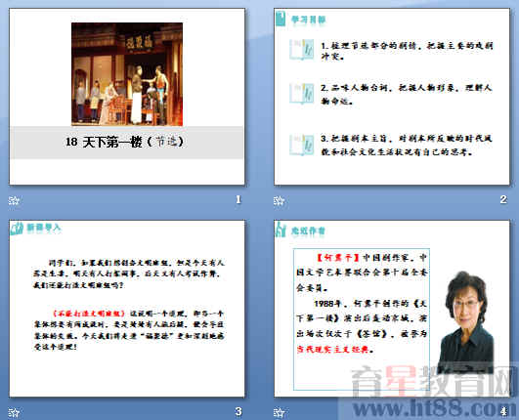The width and height of the screenshot is (519, 420).
Task: Click the teal header icon on slide 4
Action: 281,230
